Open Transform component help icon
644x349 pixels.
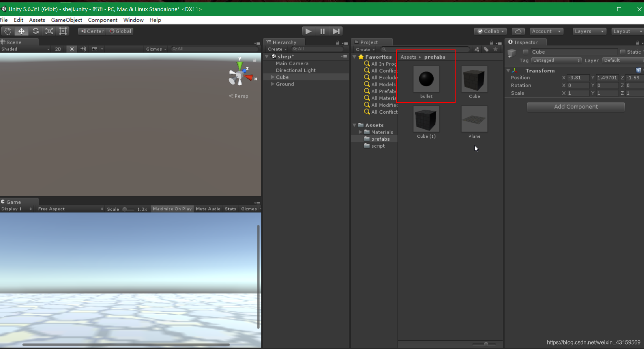pos(638,70)
